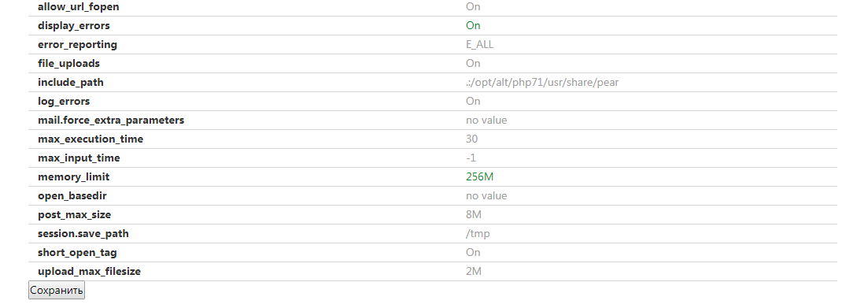Click the short_open_tag On value
Screen dimensions: 868x308
pyautogui.click(x=473, y=252)
